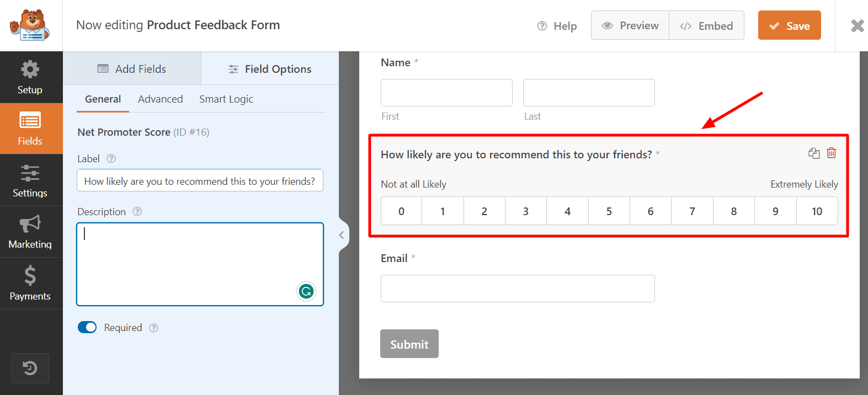Open the Setup gear panel
This screenshot has width=868, height=395.
click(30, 77)
